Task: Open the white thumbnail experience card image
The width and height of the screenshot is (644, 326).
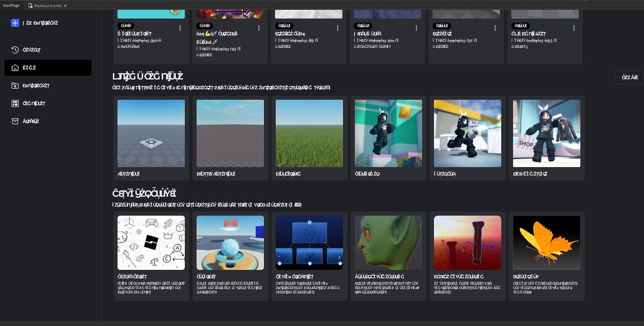Action: pyautogui.click(x=309, y=14)
